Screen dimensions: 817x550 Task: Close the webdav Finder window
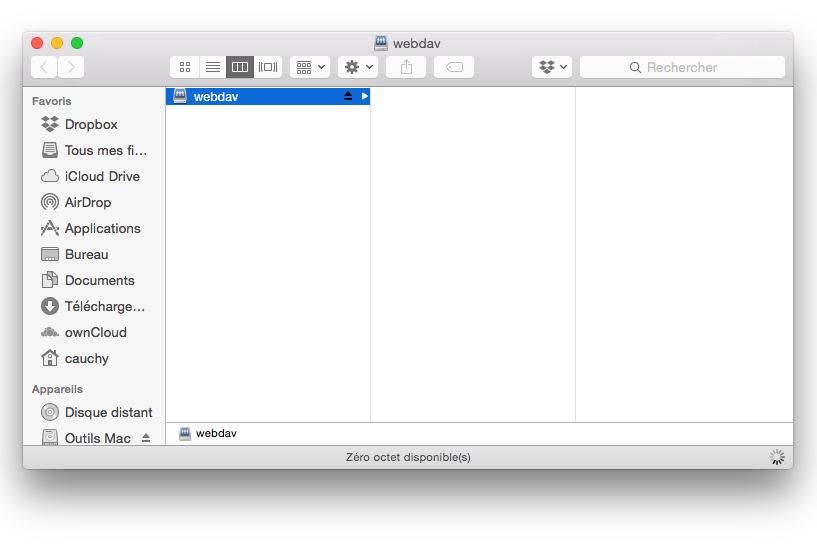tap(37, 43)
